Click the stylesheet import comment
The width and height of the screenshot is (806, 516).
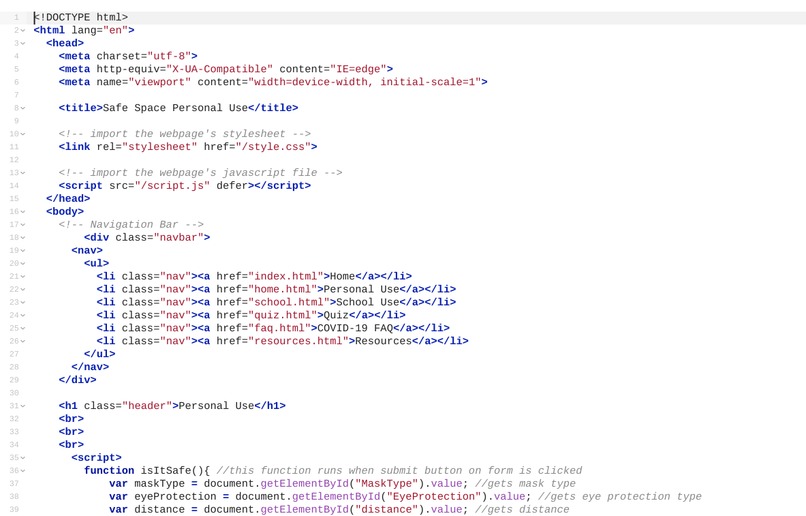point(185,134)
